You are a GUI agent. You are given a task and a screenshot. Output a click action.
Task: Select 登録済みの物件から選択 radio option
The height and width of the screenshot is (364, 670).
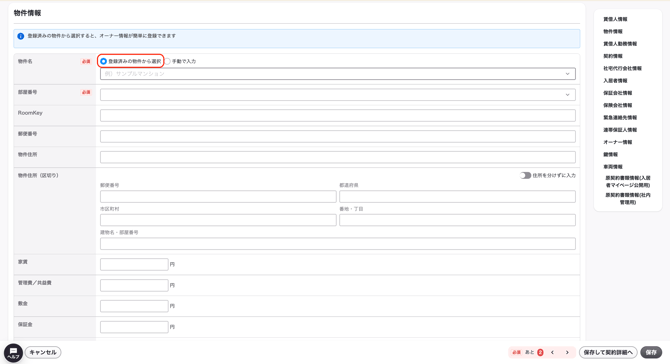103,62
